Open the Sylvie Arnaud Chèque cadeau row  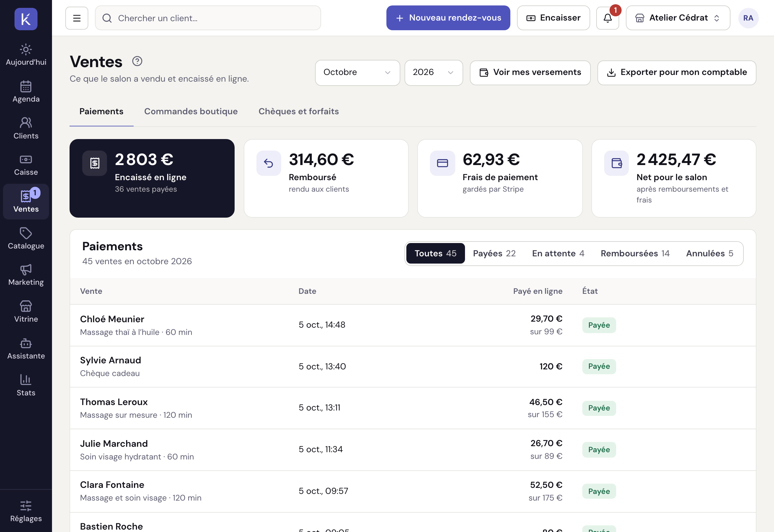coord(413,367)
